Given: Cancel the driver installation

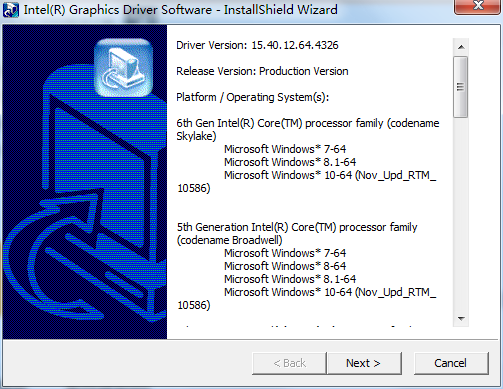Looking at the screenshot, I should point(451,363).
